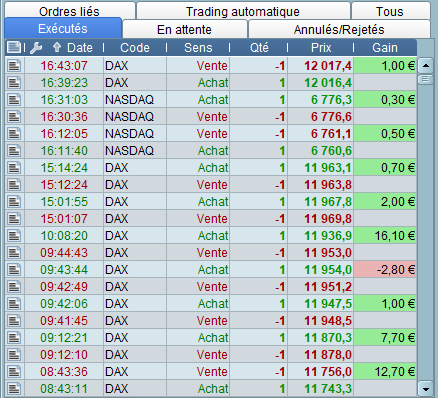The width and height of the screenshot is (438, 398).
Task: Click the price 11 878,0
Action: point(328,355)
